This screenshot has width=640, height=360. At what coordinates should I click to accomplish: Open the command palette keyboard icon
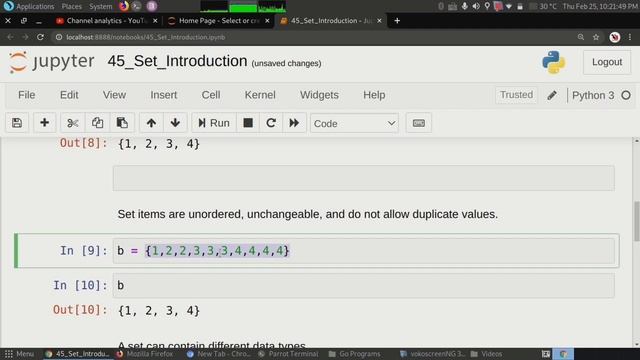pos(419,123)
